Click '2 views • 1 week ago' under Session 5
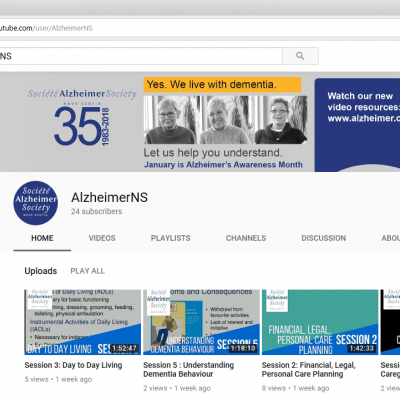This screenshot has width=400, height=400. tap(177, 388)
